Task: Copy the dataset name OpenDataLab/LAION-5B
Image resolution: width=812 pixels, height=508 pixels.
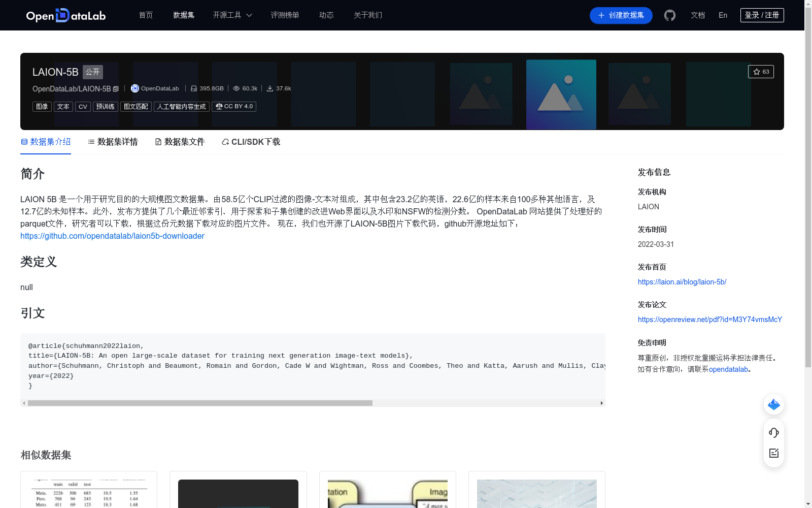Action: [116, 88]
